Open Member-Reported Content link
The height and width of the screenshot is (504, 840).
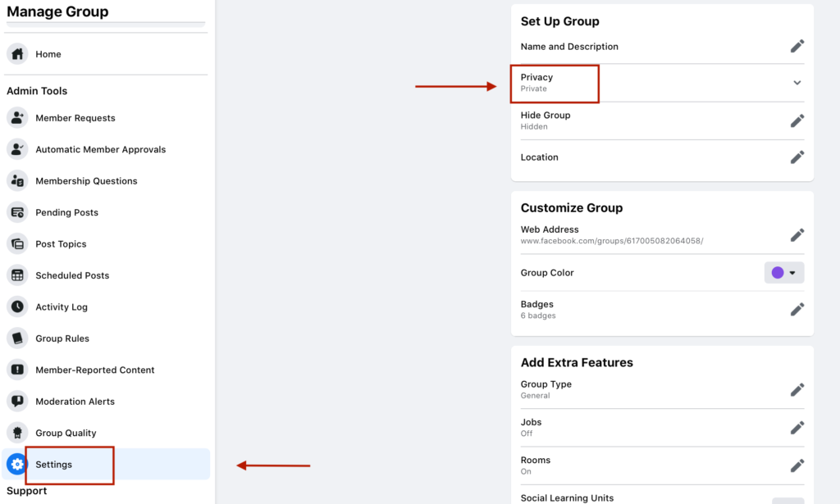94,370
